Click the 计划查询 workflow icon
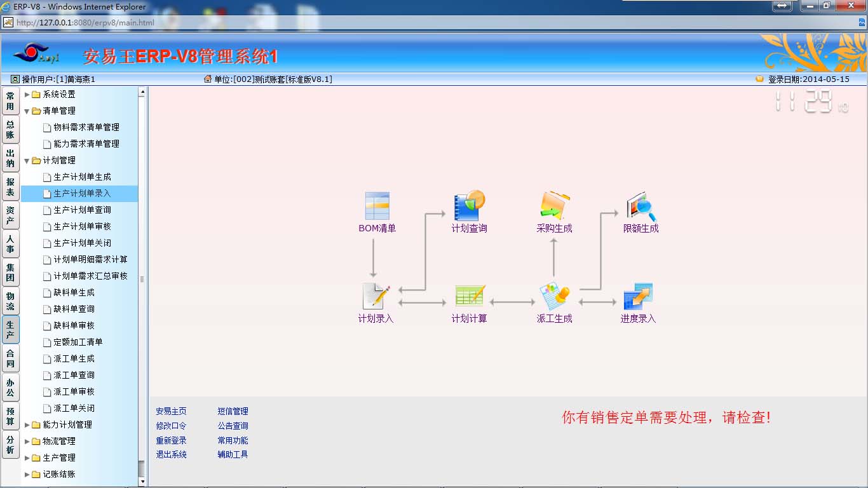 (469, 207)
